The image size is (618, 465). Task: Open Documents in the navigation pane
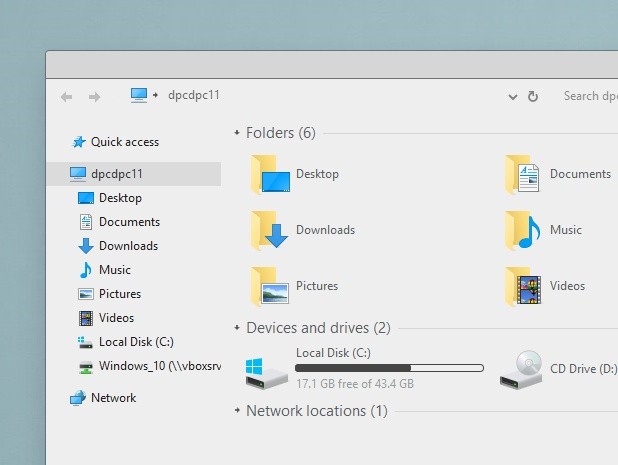(x=129, y=222)
